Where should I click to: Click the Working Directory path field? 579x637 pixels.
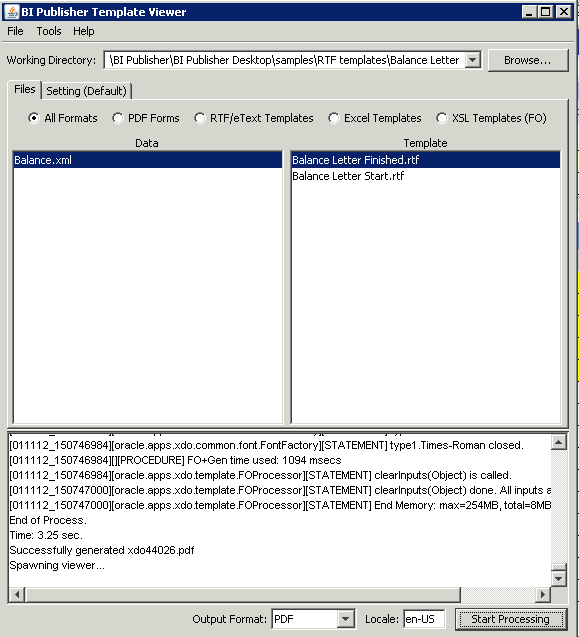(x=285, y=60)
